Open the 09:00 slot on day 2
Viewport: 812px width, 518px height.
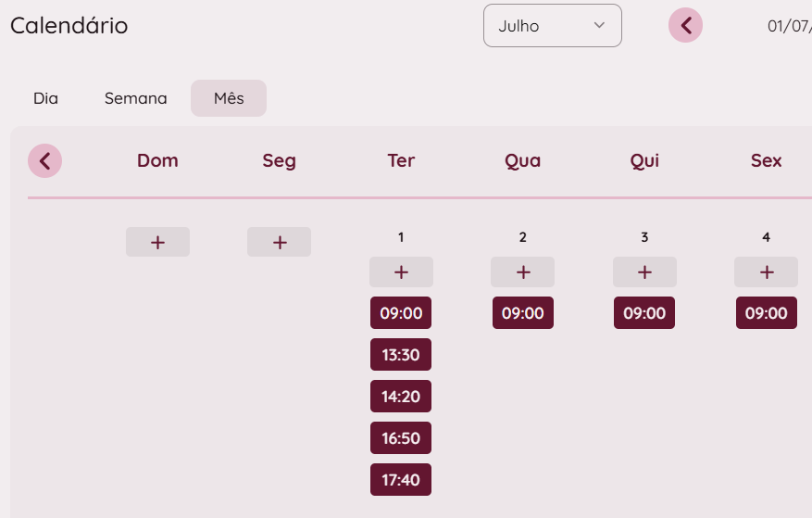coord(522,313)
